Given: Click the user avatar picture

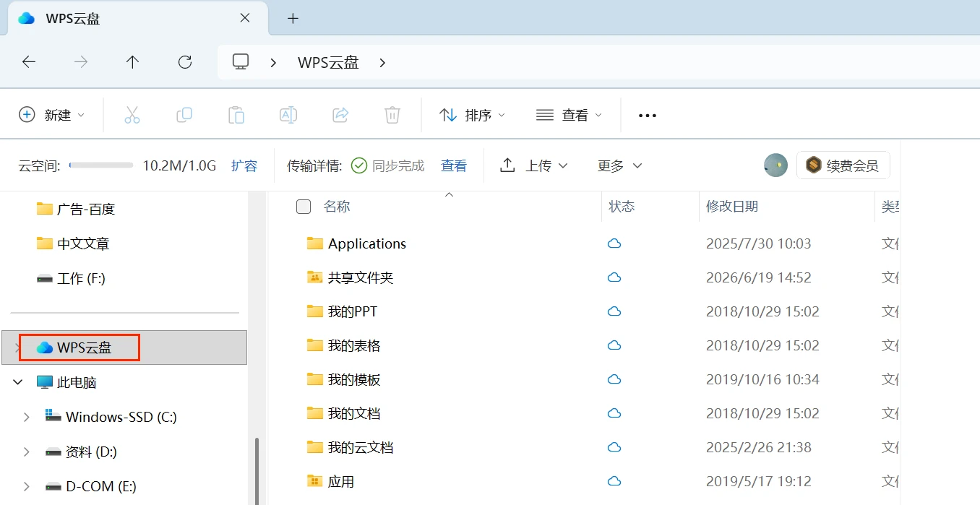Looking at the screenshot, I should (775, 165).
